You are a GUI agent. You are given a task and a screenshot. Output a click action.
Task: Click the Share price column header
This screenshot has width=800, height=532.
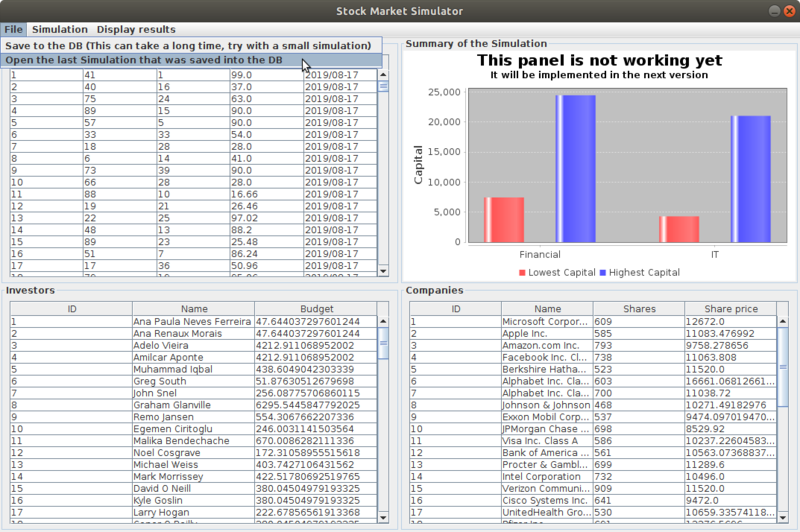tap(732, 309)
